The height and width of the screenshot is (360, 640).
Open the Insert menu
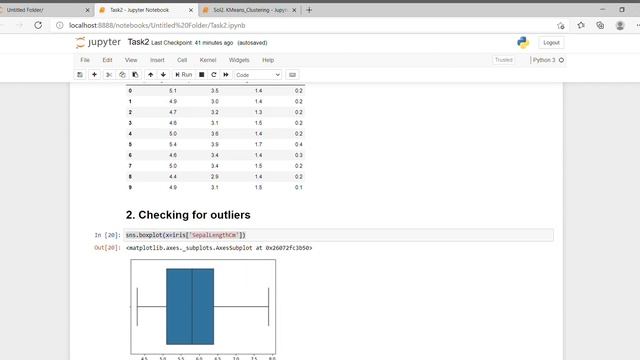coord(157,60)
